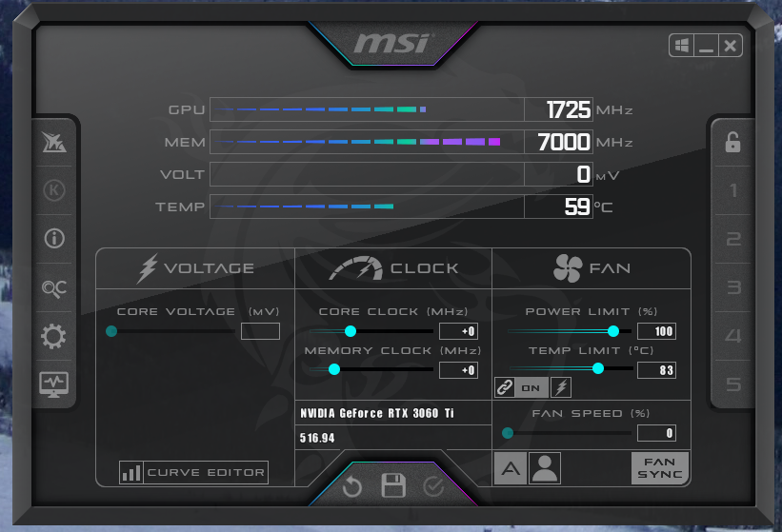The image size is (782, 532).
Task: Click the fan speed slider handle
Action: pos(508,433)
